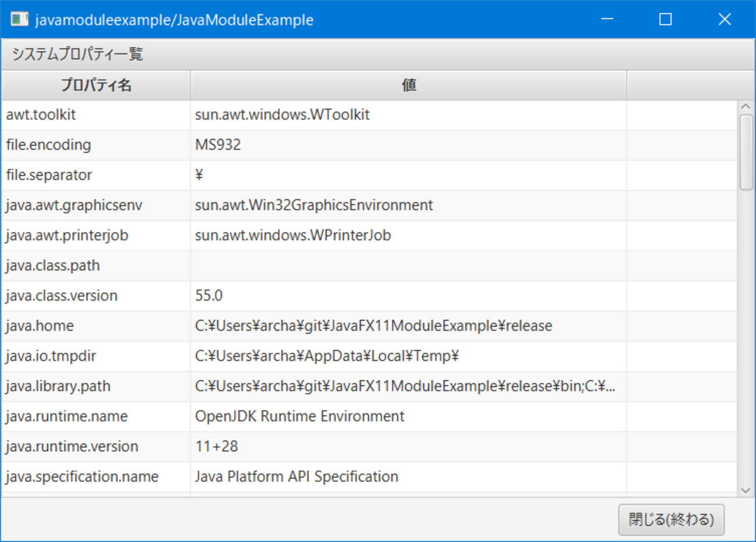Click the scrollbar track below the thumb
The image size is (756, 542).
(746, 337)
